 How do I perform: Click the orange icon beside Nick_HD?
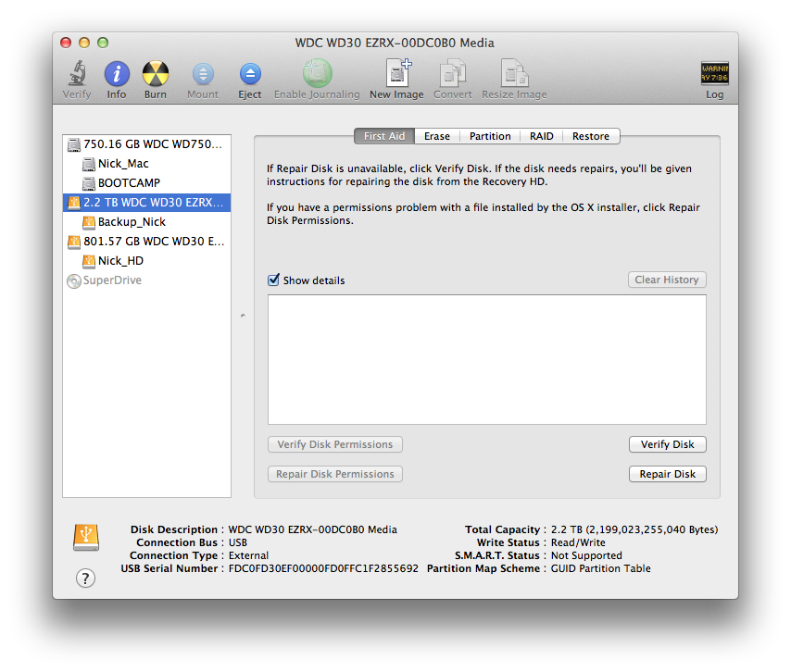[x=89, y=261]
